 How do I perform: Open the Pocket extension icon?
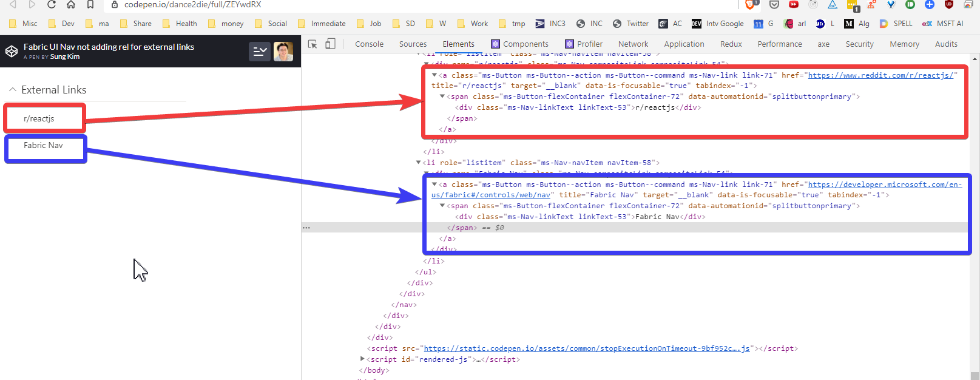(774, 4)
